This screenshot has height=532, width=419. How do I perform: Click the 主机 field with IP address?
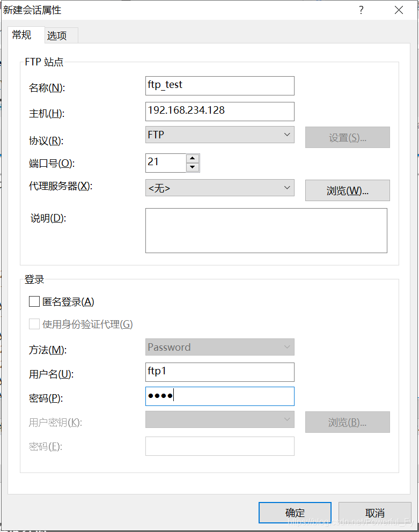[219, 112]
